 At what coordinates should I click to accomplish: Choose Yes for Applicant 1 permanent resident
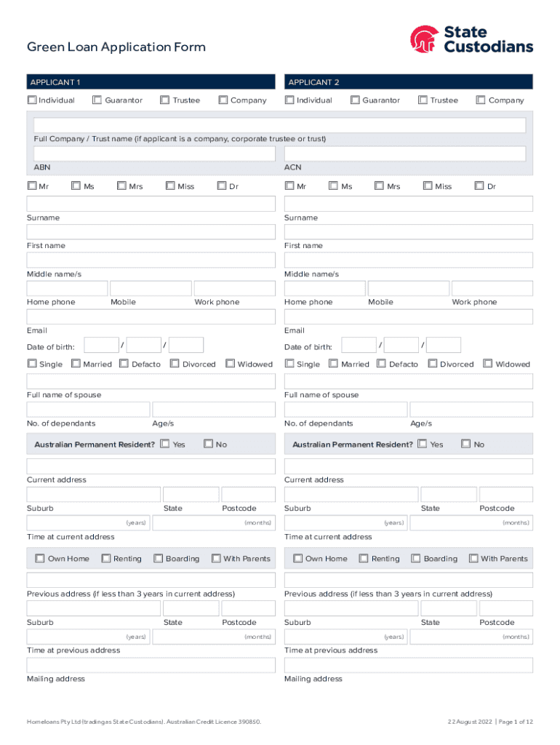pos(165,444)
